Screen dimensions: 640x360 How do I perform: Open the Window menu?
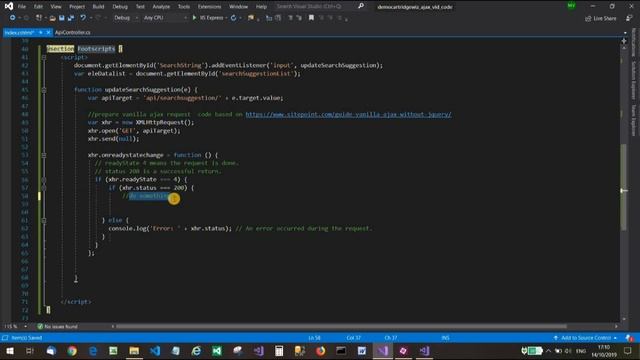point(238,7)
